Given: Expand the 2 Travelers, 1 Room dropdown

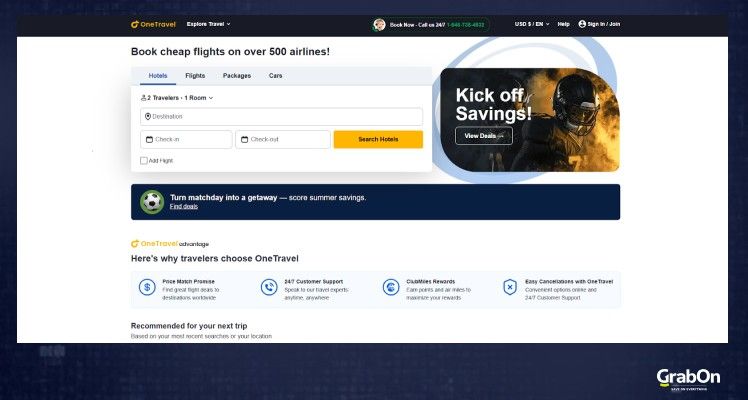Looking at the screenshot, I should pyautogui.click(x=177, y=98).
